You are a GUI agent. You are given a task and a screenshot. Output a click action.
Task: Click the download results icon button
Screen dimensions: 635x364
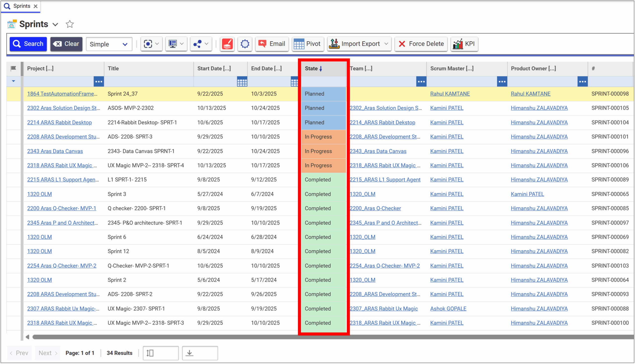pos(200,353)
